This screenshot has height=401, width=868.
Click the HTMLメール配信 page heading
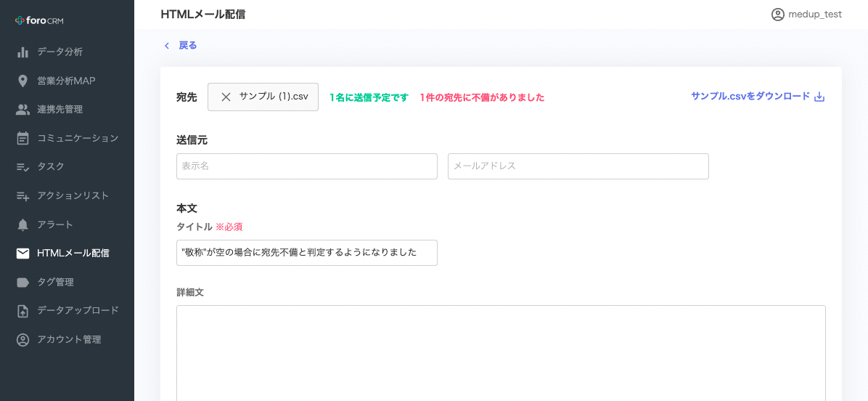point(202,15)
